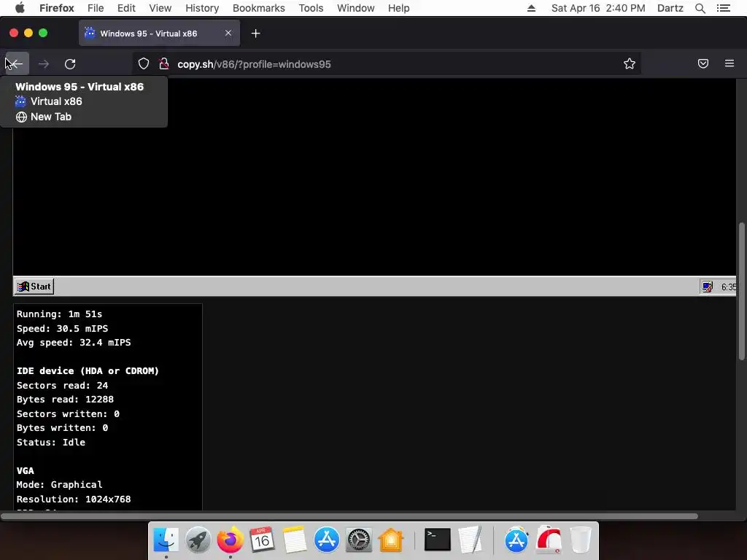
Task: Open the Window menu
Action: point(356,8)
